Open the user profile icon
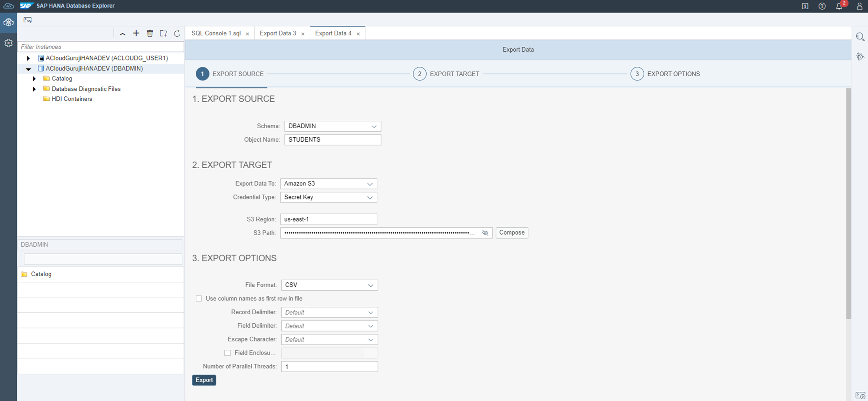Screen dimensions: 868x401 pyautogui.click(x=859, y=6)
